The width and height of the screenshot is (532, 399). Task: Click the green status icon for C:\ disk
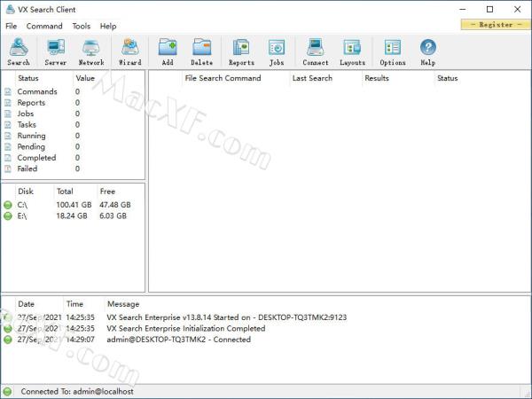point(8,205)
